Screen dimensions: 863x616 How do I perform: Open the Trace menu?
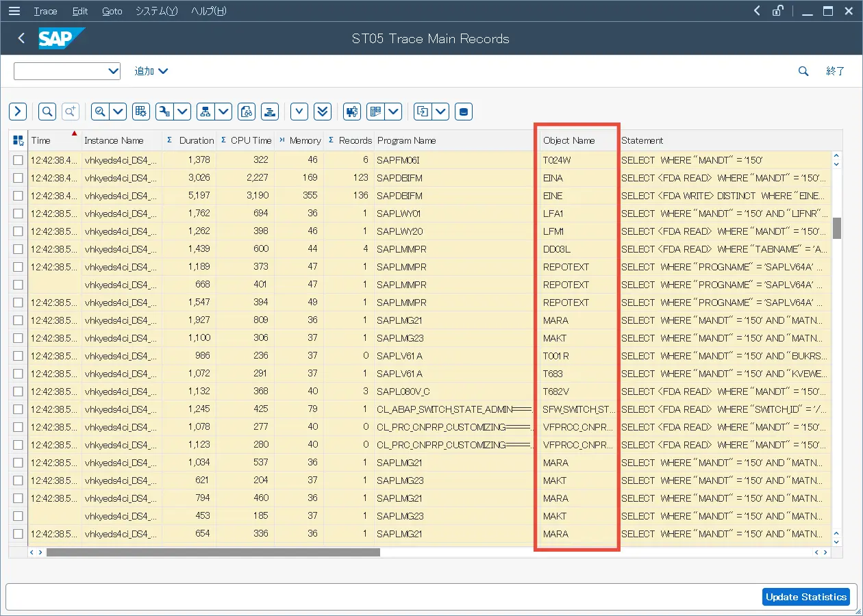(x=45, y=11)
